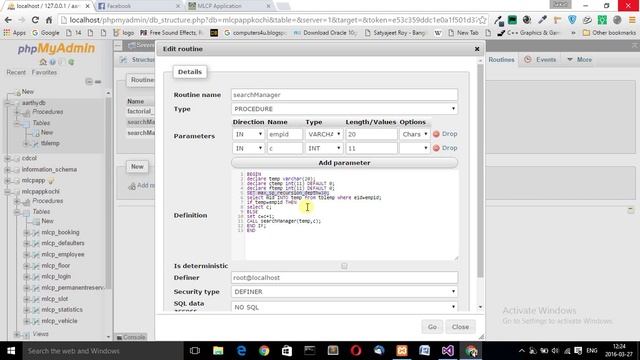Change INT type dropdown for c
This screenshot has width=640, height=360.
[324, 148]
